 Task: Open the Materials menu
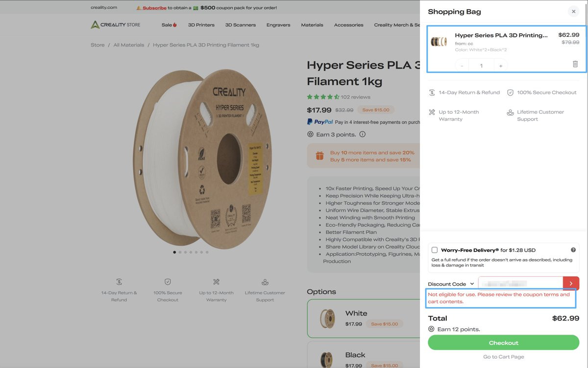pyautogui.click(x=312, y=25)
